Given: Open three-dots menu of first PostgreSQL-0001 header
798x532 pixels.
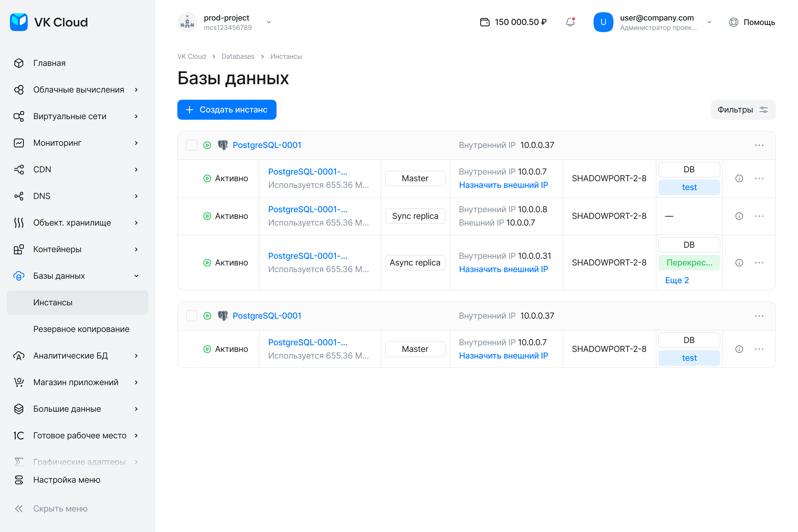Looking at the screenshot, I should pos(759,145).
